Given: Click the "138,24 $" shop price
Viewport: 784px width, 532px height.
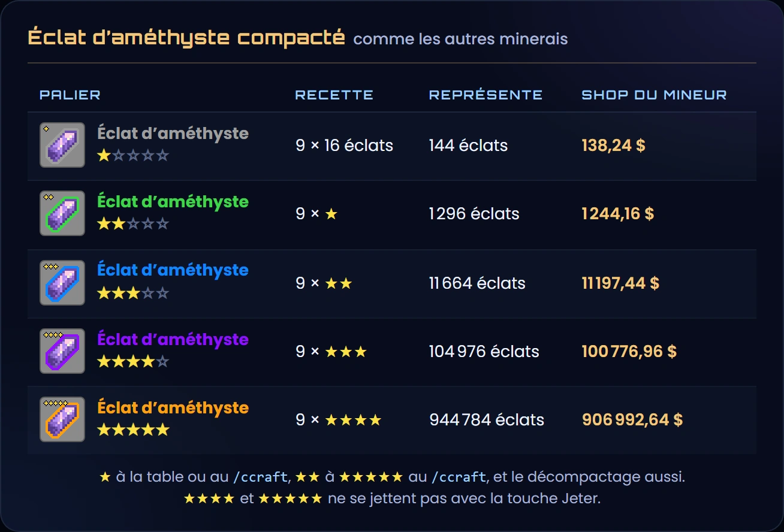Looking at the screenshot, I should pyautogui.click(x=614, y=146).
